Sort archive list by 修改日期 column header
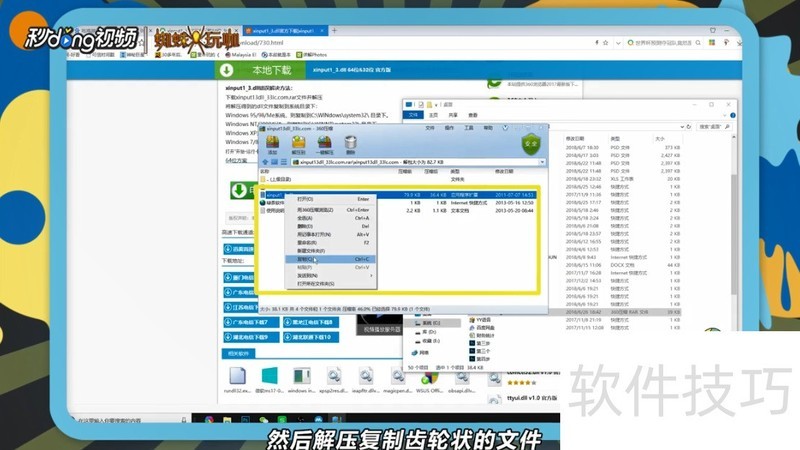Screen dimensions: 800x450 click(504, 171)
